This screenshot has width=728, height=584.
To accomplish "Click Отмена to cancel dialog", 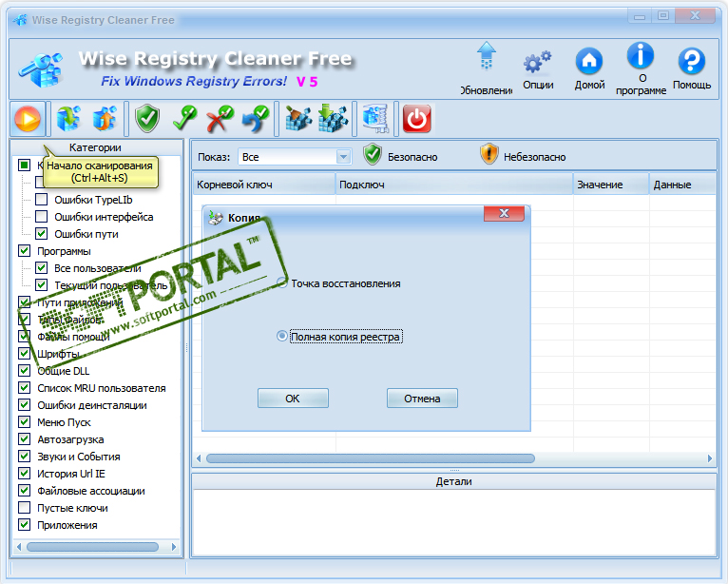I will tap(422, 399).
